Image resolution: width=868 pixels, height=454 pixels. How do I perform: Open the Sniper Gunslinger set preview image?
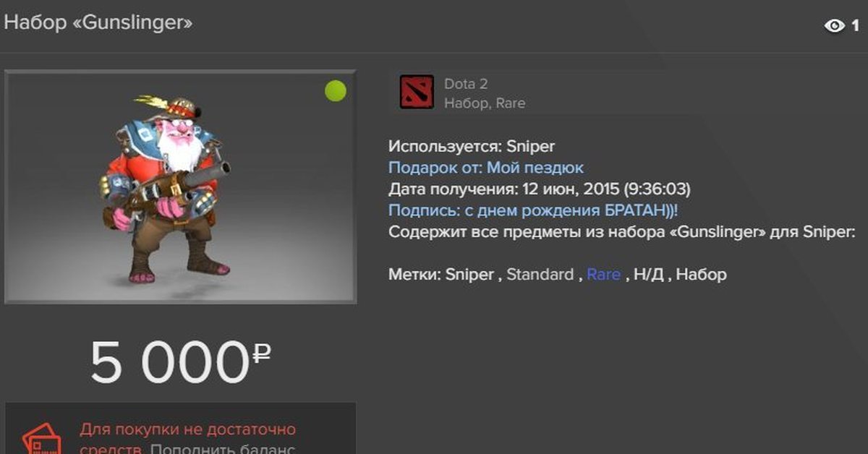[x=181, y=187]
